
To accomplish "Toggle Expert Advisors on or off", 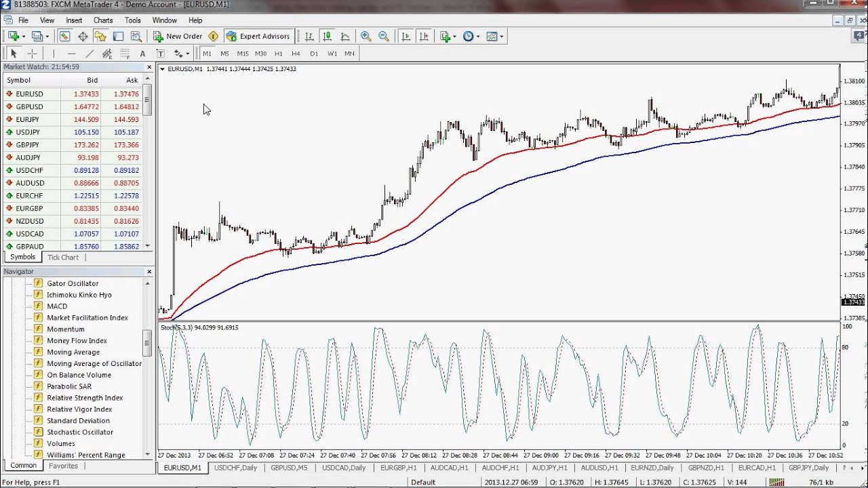I will tap(258, 37).
